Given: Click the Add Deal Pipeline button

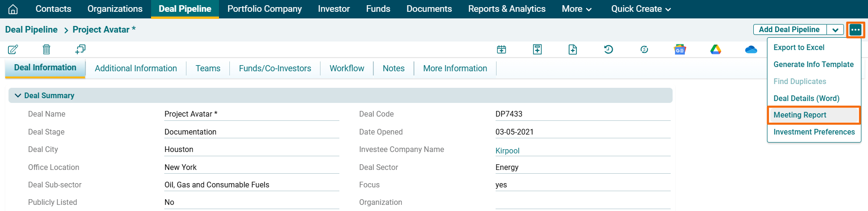Looking at the screenshot, I should 789,30.
